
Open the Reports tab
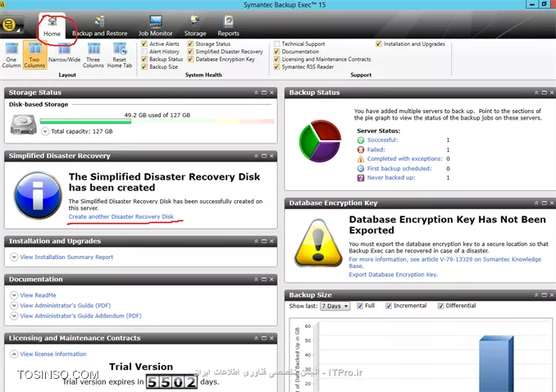coord(228,26)
